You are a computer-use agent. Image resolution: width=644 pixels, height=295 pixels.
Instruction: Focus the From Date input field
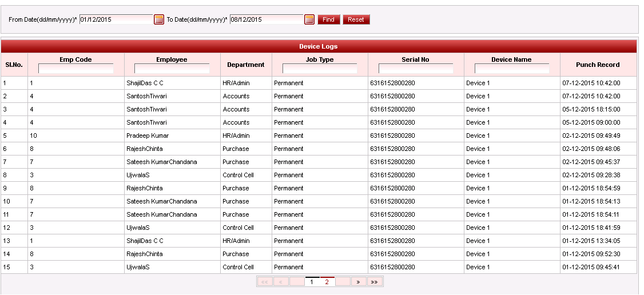point(116,19)
